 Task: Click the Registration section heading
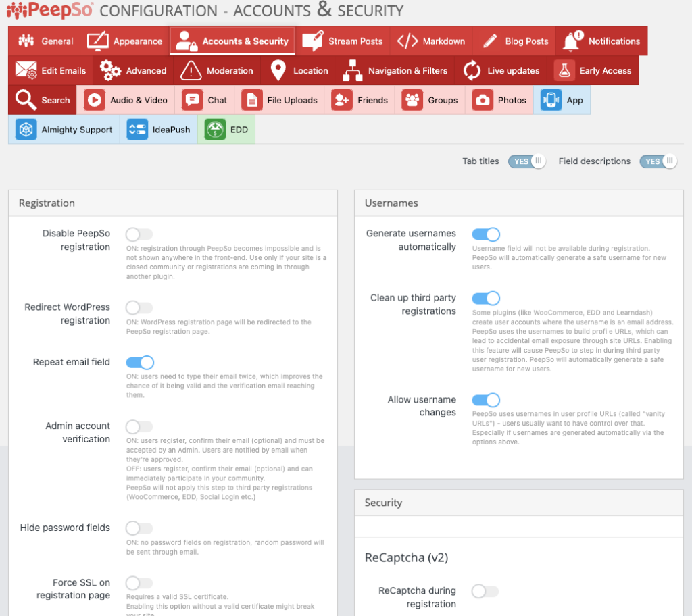(x=47, y=203)
